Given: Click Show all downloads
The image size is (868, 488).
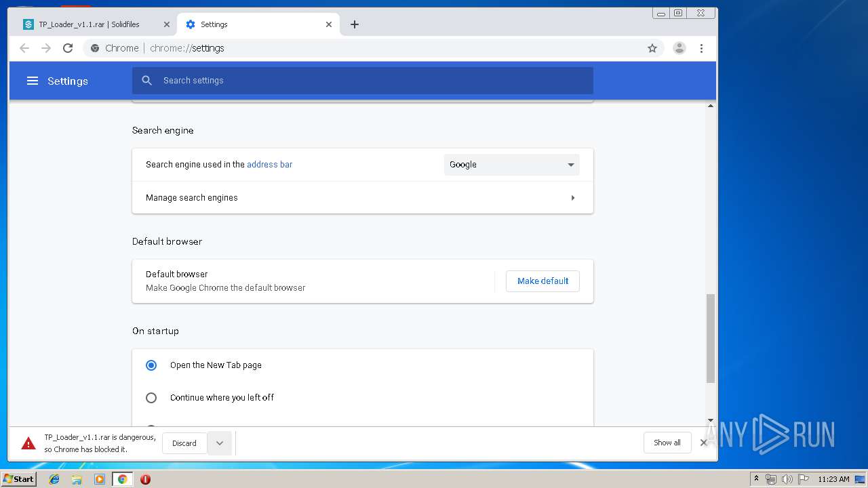Looking at the screenshot, I should [x=667, y=443].
